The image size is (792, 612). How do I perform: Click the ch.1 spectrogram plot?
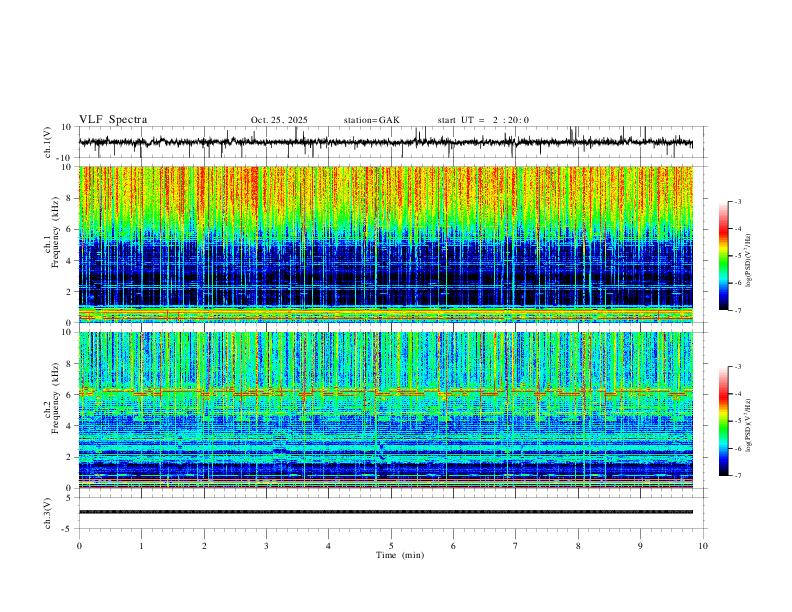pyautogui.click(x=385, y=244)
